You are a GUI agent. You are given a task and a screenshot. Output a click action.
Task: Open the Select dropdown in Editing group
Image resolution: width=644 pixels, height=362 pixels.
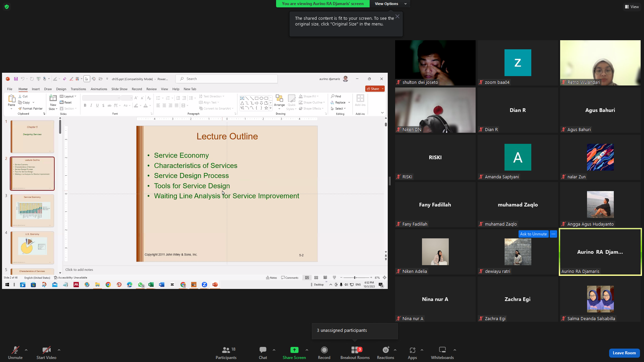(x=338, y=109)
